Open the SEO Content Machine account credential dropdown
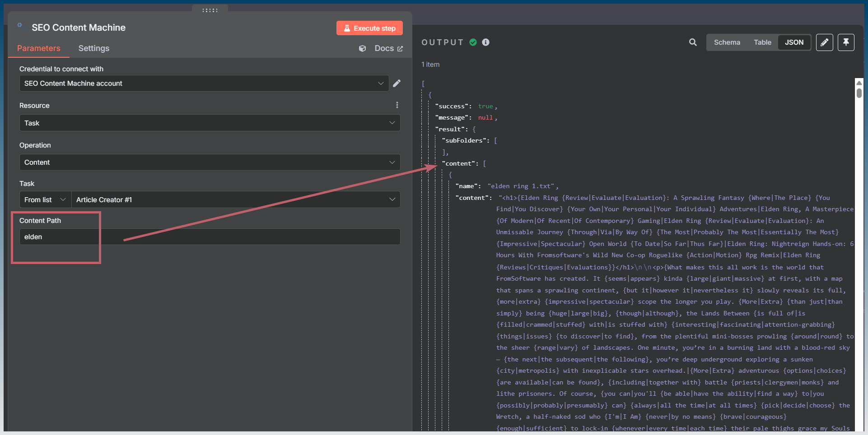The height and width of the screenshot is (435, 868). coord(204,83)
